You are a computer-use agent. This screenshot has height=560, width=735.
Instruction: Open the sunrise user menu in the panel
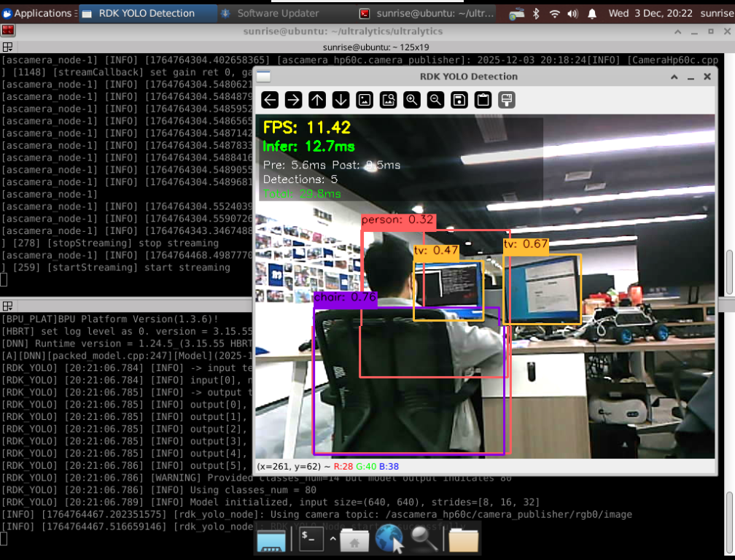tap(717, 13)
